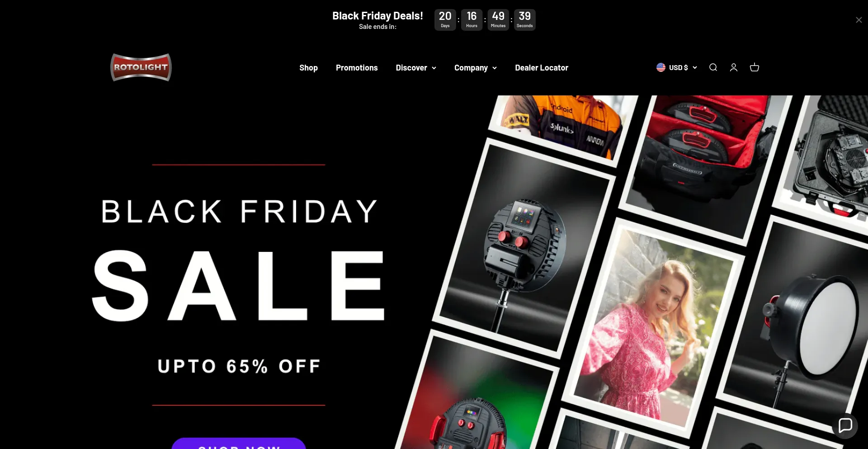Open the Shop menu item
Image resolution: width=868 pixels, height=449 pixels.
click(308, 68)
